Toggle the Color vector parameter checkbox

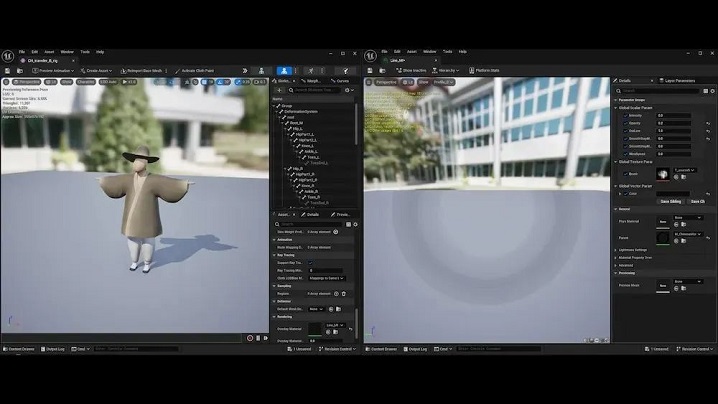pyautogui.click(x=621, y=193)
